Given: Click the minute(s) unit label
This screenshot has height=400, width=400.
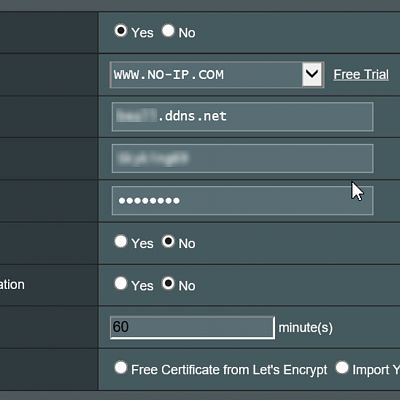Looking at the screenshot, I should 306,328.
